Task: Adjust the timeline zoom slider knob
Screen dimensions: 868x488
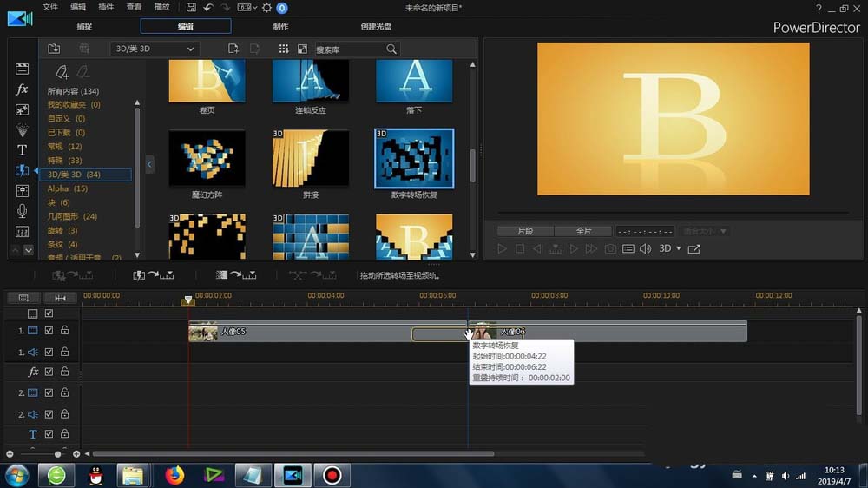Action: [x=57, y=454]
